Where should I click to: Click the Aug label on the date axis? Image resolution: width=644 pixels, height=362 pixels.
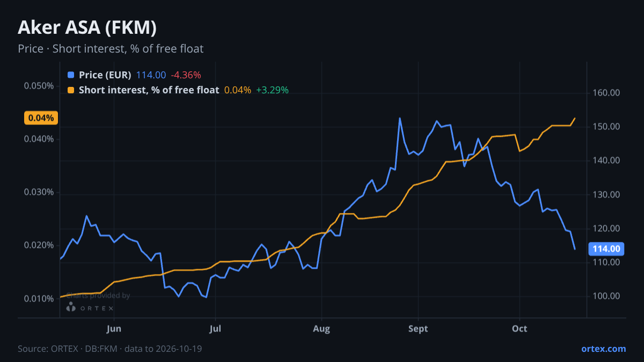coord(321,329)
